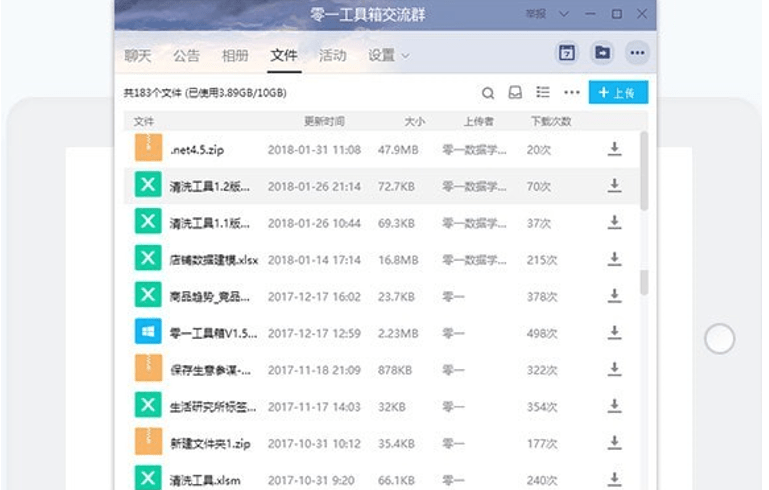The image size is (769, 490).
Task: Select file name .net4.5.zip
Action: pyautogui.click(x=197, y=150)
